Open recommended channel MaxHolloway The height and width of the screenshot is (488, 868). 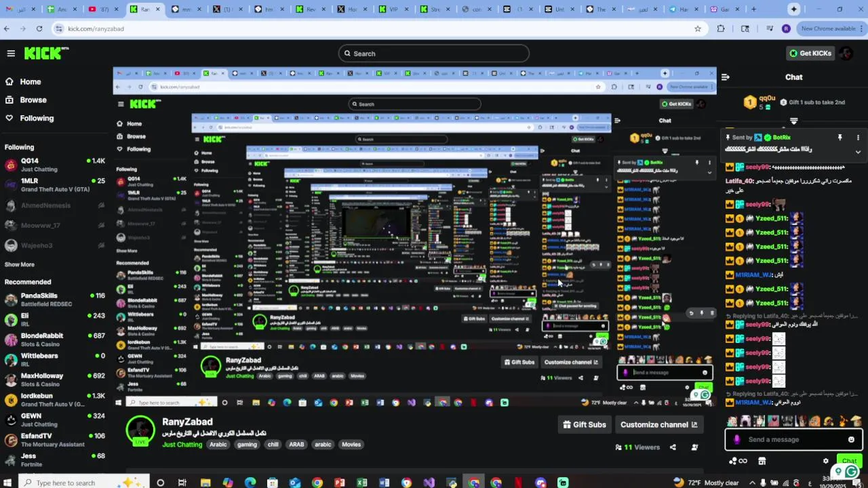(x=54, y=380)
